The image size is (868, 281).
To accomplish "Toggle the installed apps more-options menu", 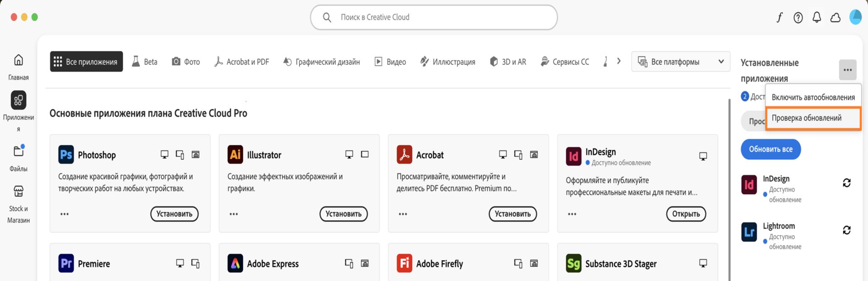I will coord(848,70).
